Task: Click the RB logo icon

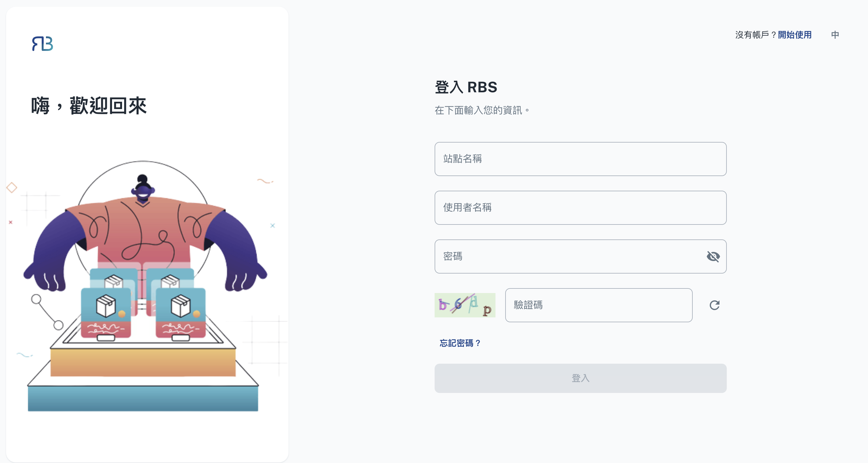Action: (43, 44)
